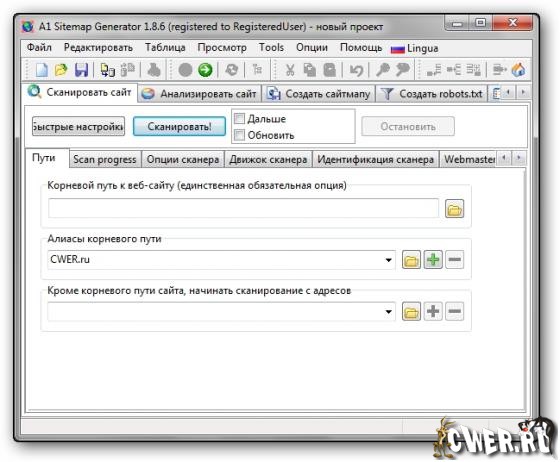Image resolution: width=560 pixels, height=462 pixels.
Task: Expand the start addresses dropdown arrow
Action: (389, 312)
